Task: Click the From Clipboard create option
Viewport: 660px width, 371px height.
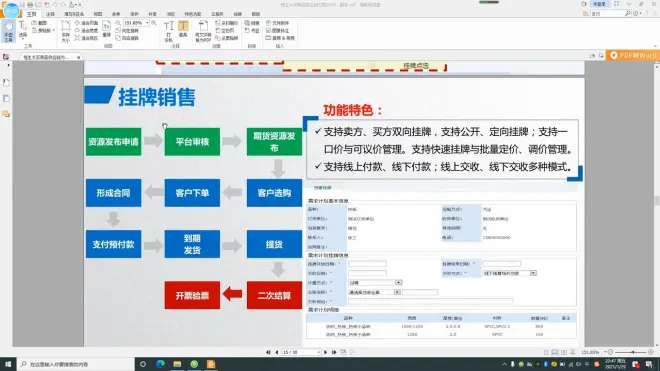Action: coord(226,38)
